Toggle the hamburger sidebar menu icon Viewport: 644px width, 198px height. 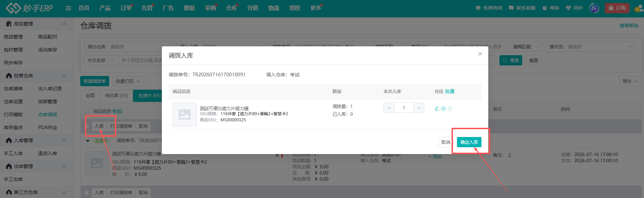coord(68,8)
